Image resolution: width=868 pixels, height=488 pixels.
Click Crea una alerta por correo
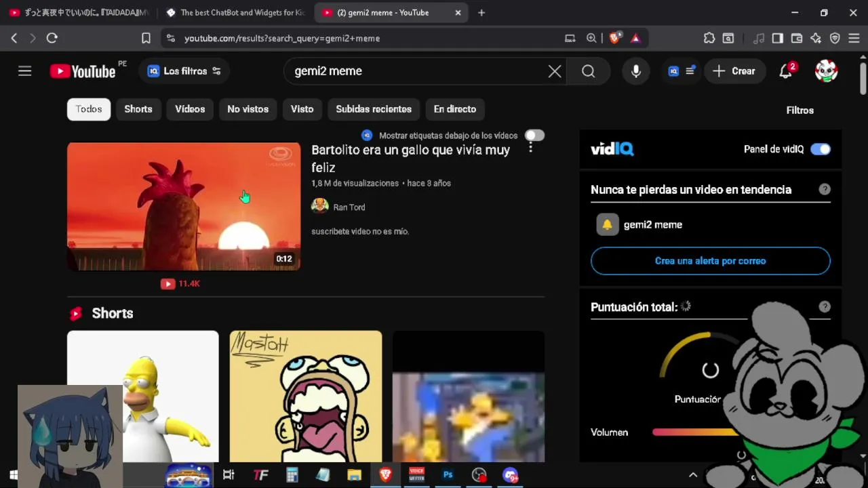pyautogui.click(x=710, y=261)
